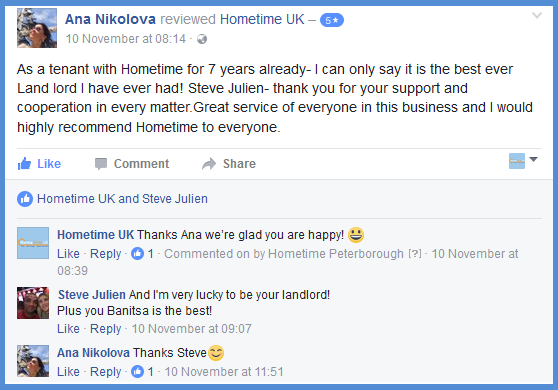
Task: Click Ana Nikolova's profile photo in the review header
Action: (37, 28)
